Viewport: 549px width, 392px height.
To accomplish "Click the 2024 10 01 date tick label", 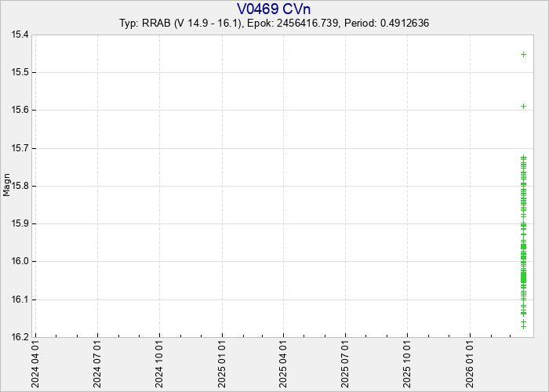I will (160, 364).
